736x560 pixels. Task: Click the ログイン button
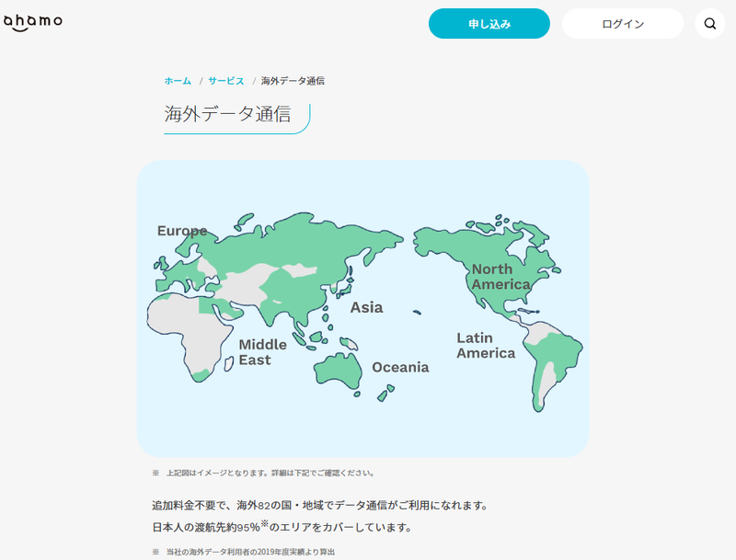tap(622, 23)
